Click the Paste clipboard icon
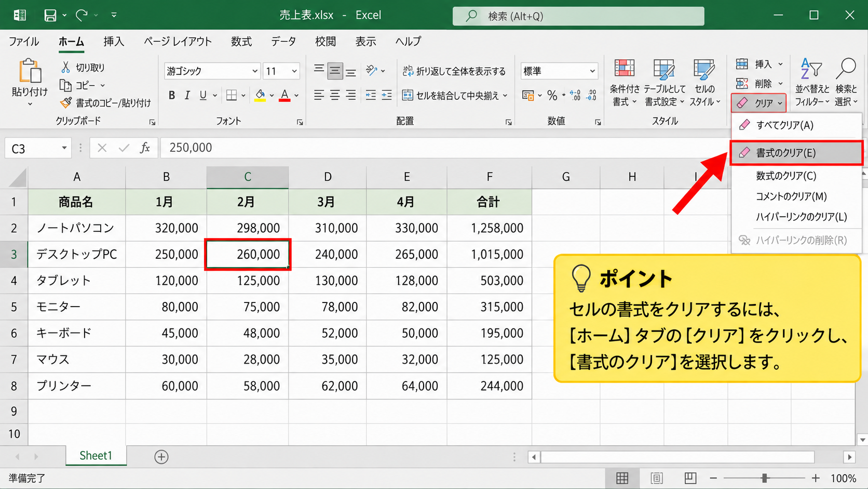868x489 pixels. (30, 71)
